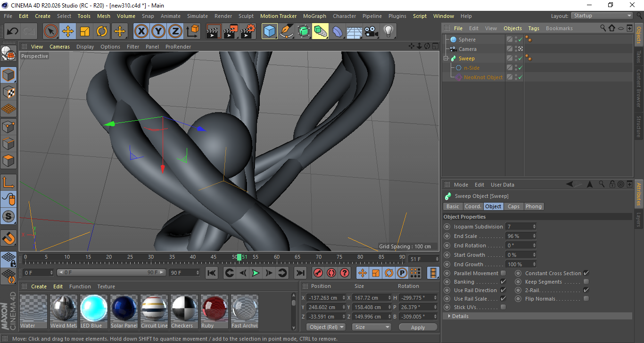Click the Array modeling icon
The image size is (644, 343).
[x=321, y=32]
